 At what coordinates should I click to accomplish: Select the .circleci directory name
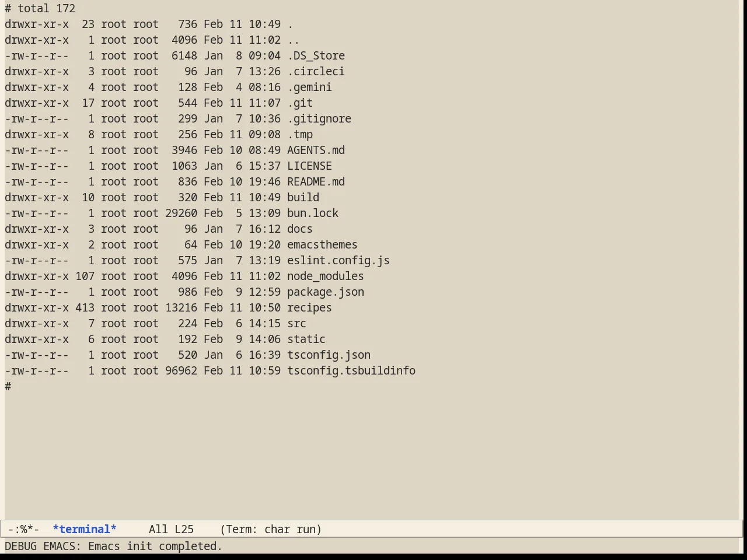pyautogui.click(x=316, y=71)
